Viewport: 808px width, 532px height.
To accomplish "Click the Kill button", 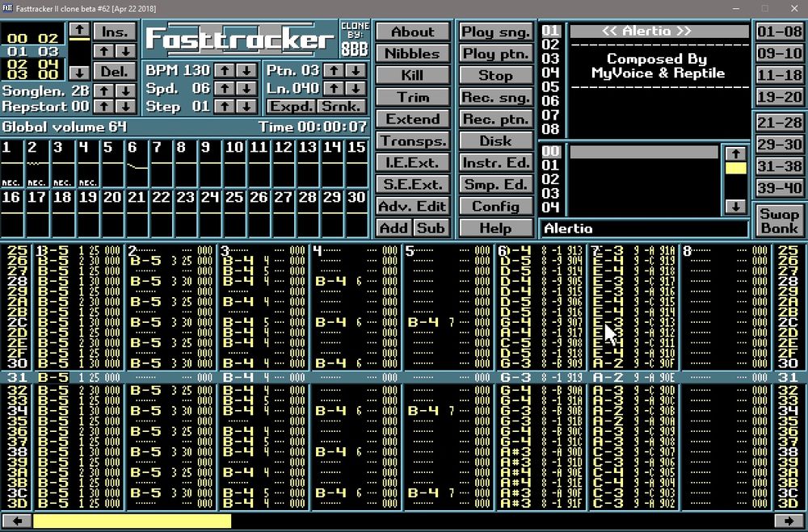I will click(413, 75).
